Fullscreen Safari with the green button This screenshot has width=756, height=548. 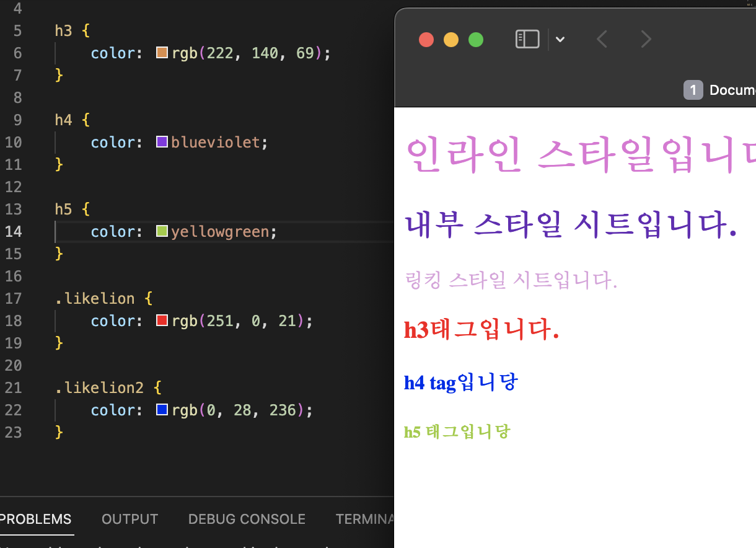point(476,40)
